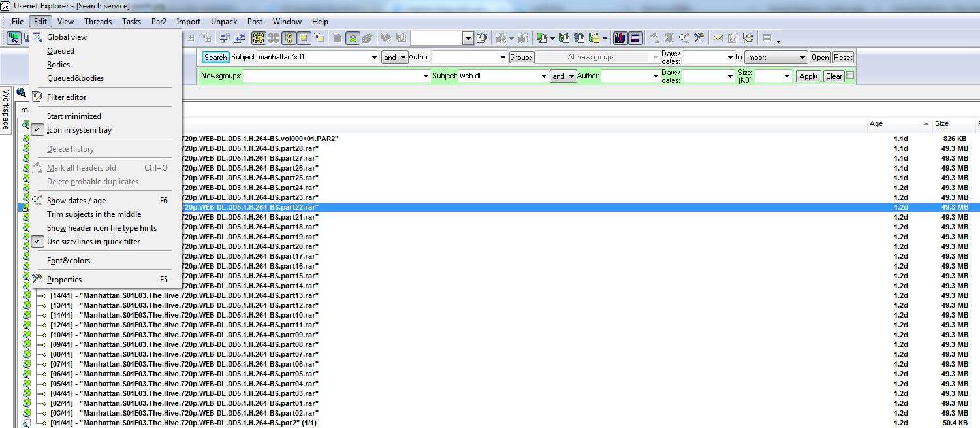Click the Age column header to sort
980x428 pixels.
(x=897, y=123)
